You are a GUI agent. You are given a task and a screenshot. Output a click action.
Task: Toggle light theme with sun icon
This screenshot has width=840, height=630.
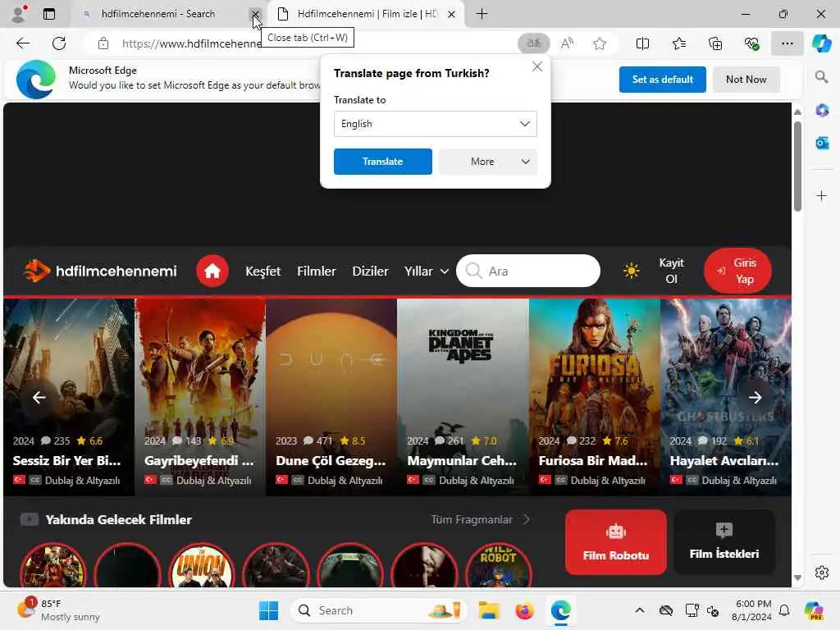(632, 271)
